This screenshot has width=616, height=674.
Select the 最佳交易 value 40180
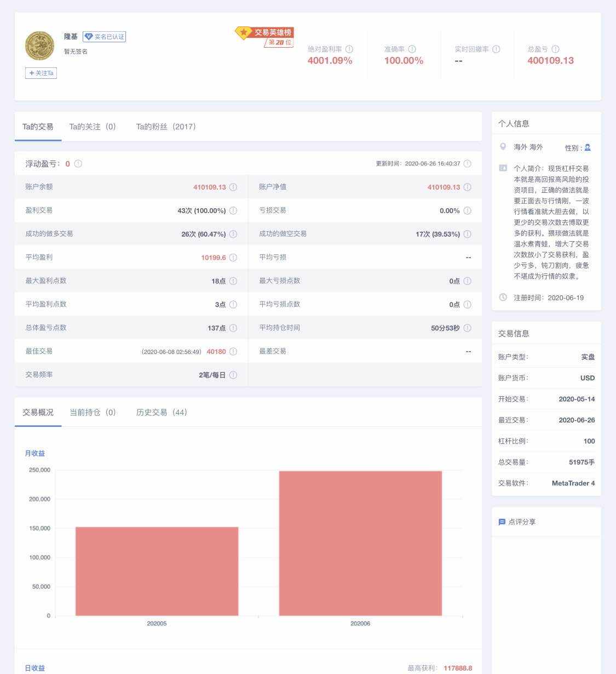point(216,352)
